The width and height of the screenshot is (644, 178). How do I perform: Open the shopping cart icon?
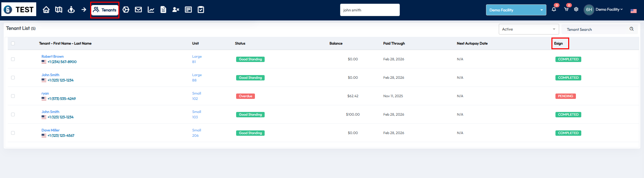pyautogui.click(x=566, y=9)
